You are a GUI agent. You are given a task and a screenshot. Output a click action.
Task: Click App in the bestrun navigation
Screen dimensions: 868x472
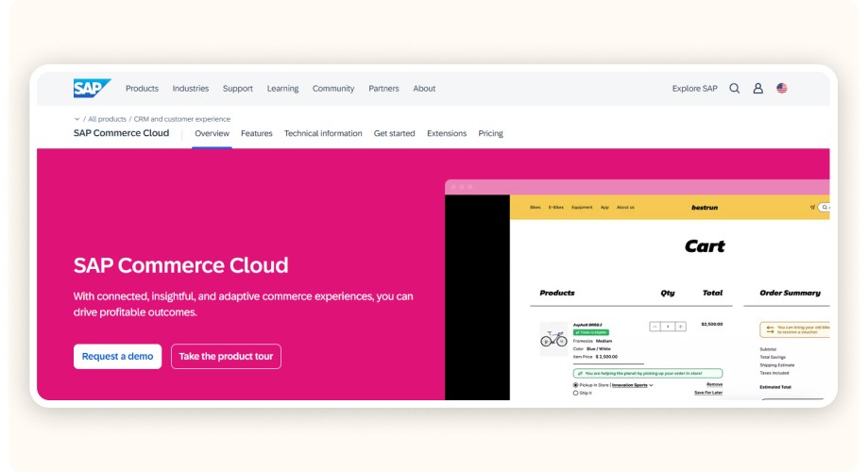(604, 208)
